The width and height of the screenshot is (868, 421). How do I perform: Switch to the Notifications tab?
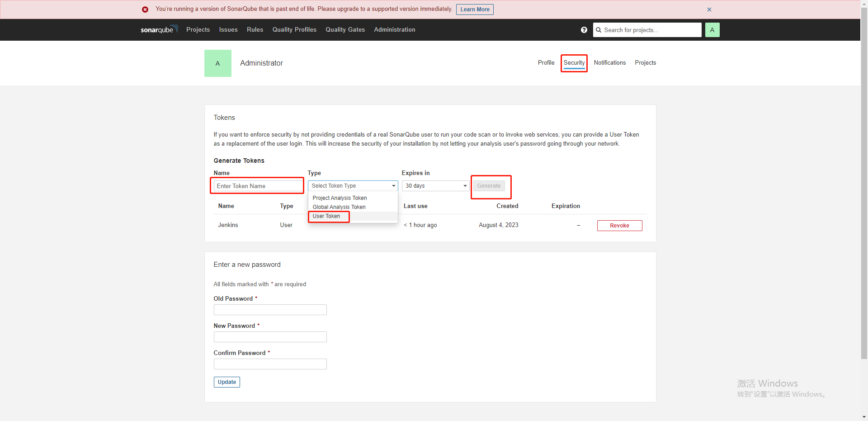[610, 62]
